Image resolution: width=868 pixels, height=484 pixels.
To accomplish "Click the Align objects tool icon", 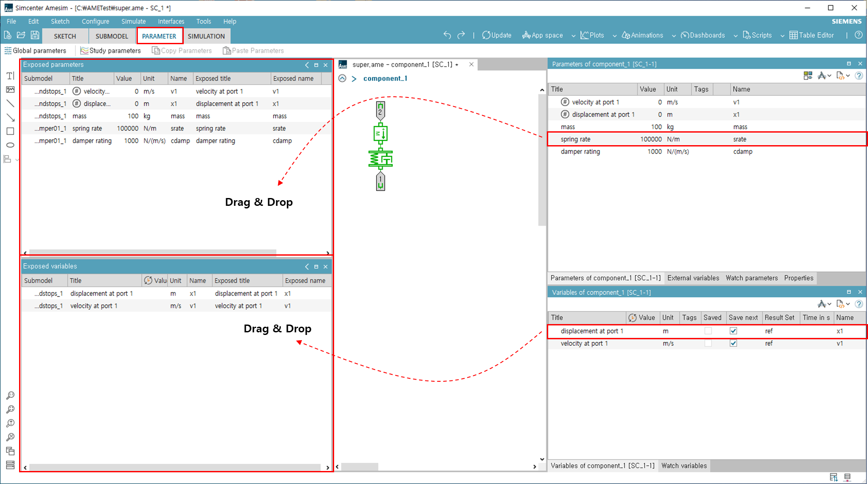I will [x=7, y=159].
